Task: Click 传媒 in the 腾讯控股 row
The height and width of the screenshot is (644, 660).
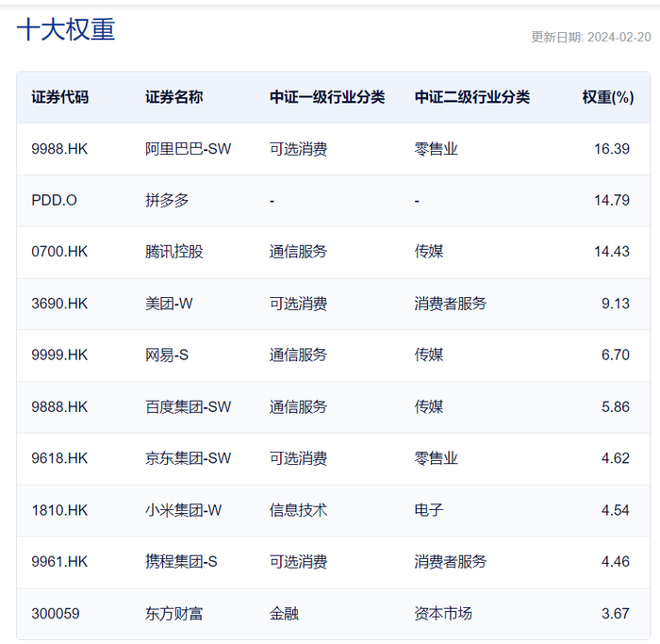Action: pyautogui.click(x=429, y=252)
